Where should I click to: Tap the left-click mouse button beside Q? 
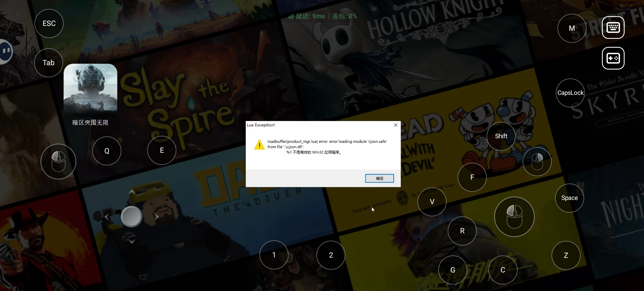58,161
